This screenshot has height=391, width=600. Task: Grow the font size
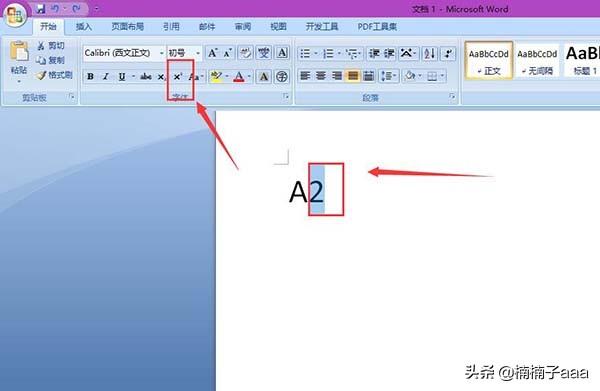pos(212,53)
